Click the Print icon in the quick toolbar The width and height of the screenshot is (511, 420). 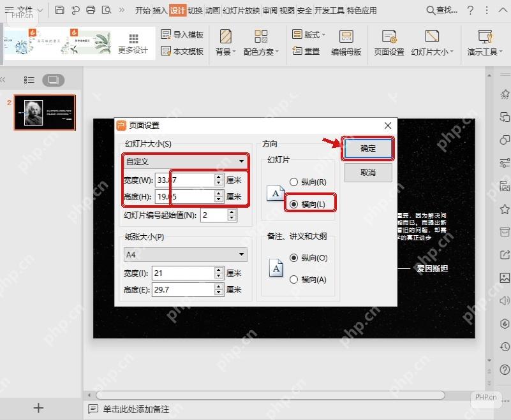click(91, 10)
